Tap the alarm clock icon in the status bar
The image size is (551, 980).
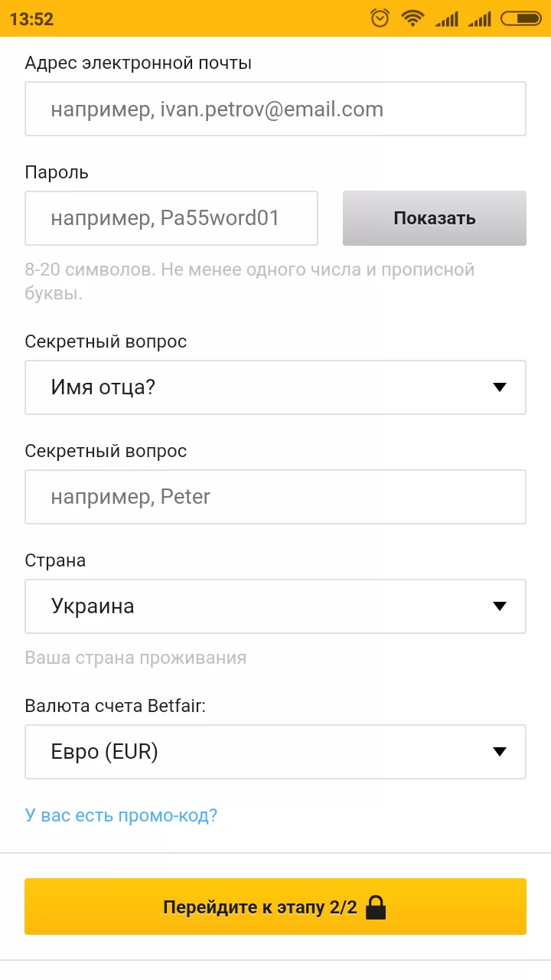380,18
